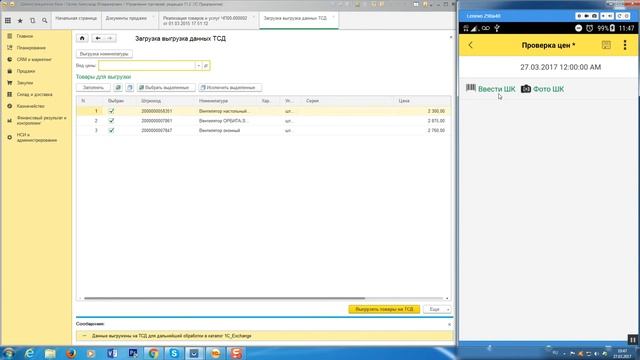Screen dimensions: 640x360
Task: Click the Заполнить button
Action: tap(93, 87)
